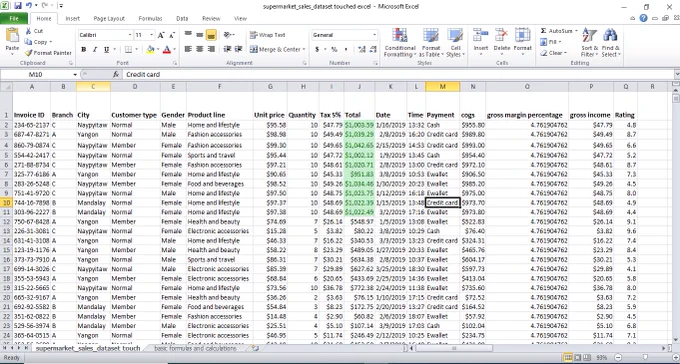Click AutoSum sigma icon
The height and width of the screenshot is (364, 680).
(543, 31)
